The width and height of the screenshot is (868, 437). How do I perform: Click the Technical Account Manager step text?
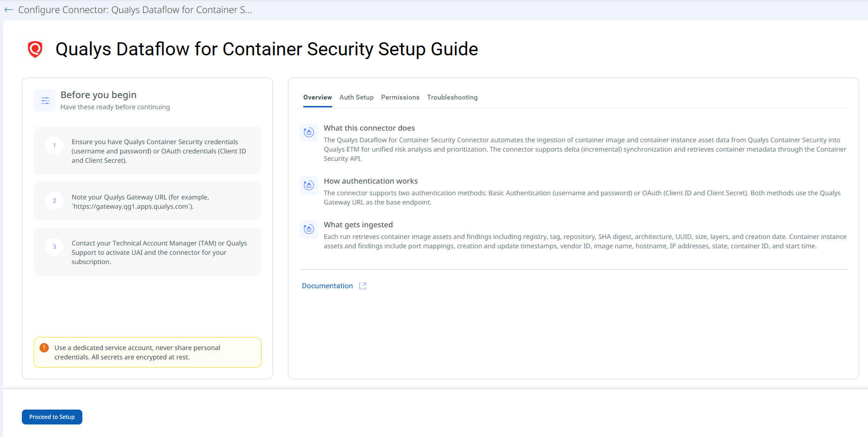160,252
